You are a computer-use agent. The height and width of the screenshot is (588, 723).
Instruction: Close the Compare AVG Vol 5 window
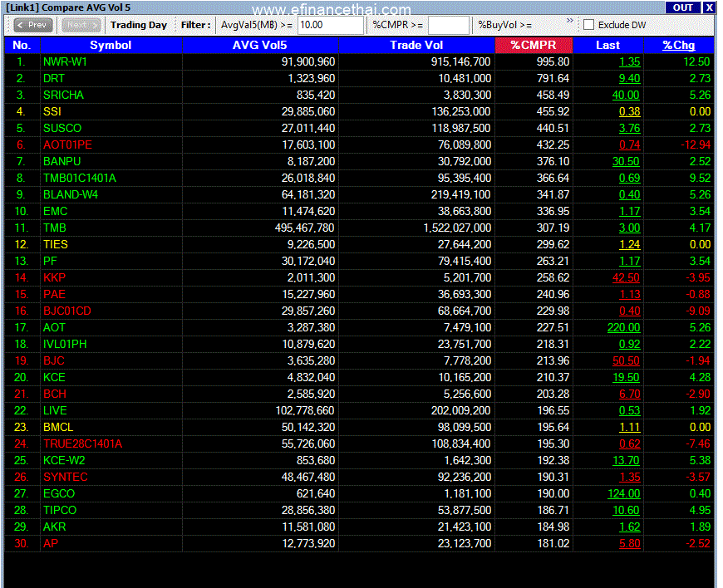[709, 7]
